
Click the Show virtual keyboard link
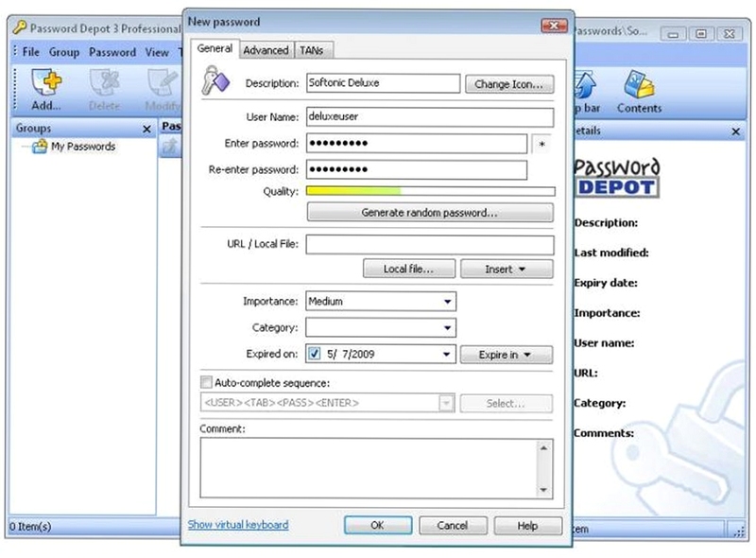(238, 525)
